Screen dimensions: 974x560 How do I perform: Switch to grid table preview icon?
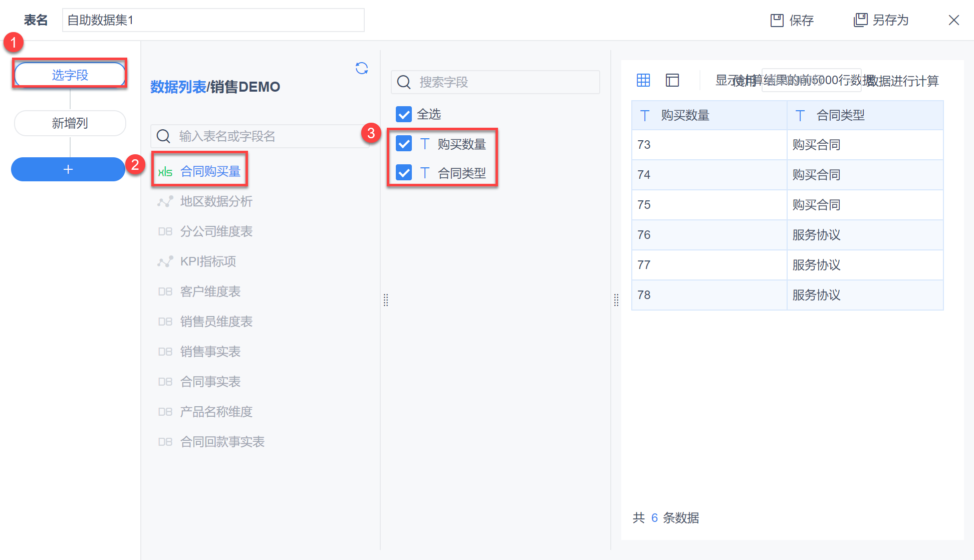[643, 80]
